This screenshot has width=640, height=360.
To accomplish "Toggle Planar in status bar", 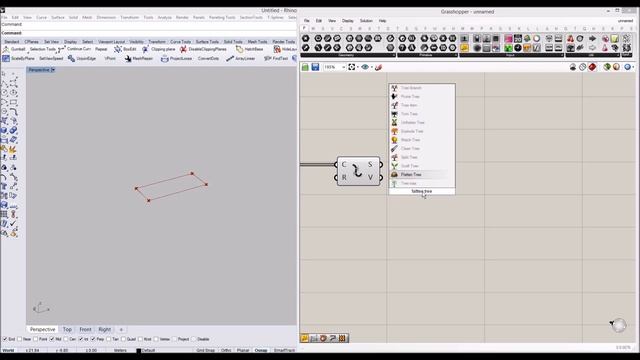I will click(243, 350).
